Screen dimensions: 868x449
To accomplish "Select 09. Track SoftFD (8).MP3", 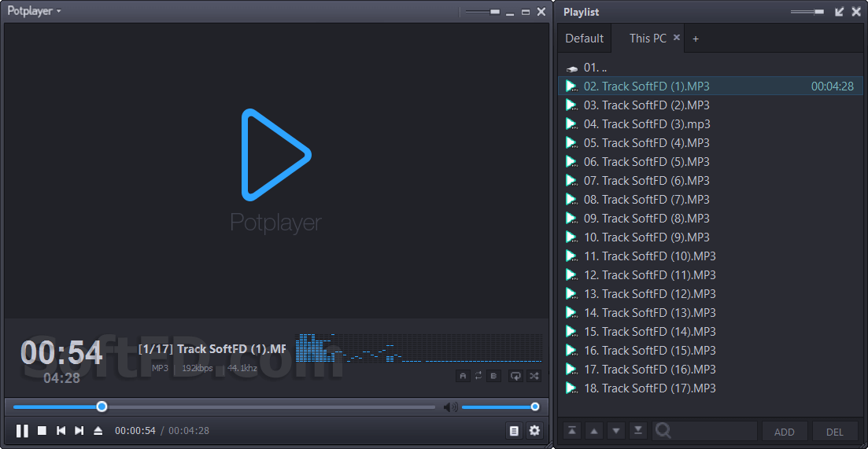I will tap(711, 218).
